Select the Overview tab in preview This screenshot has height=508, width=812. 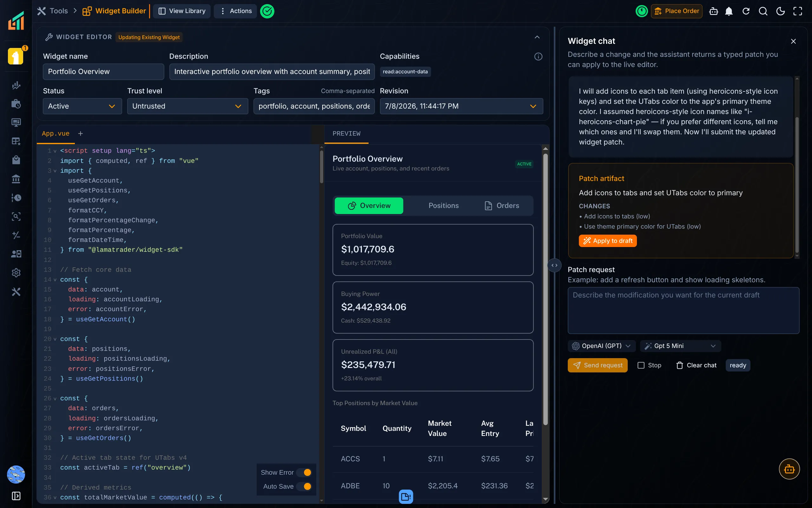[x=369, y=206]
